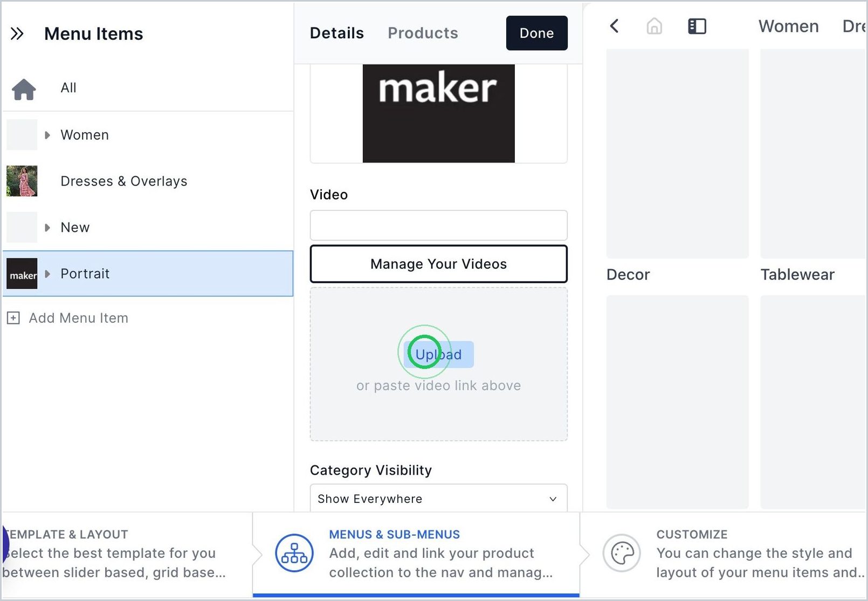
Task: Open Women tab in preview nav
Action: [x=788, y=26]
